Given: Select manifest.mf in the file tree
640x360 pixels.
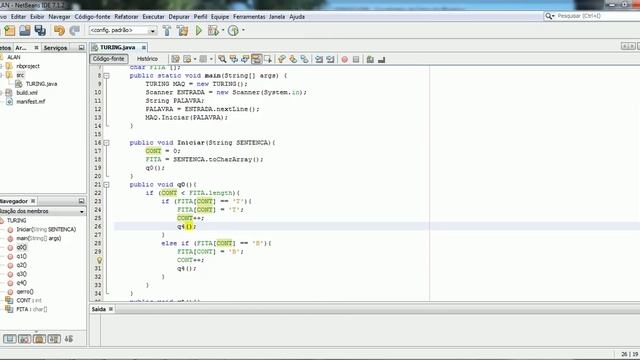Looking at the screenshot, I should click(31, 102).
